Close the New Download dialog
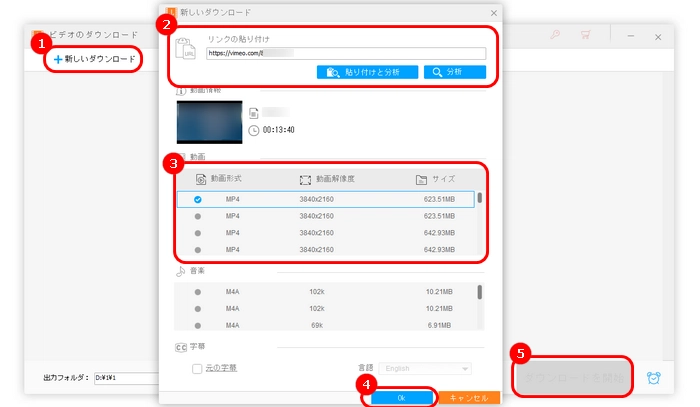This screenshot has width=700, height=407. 494,13
